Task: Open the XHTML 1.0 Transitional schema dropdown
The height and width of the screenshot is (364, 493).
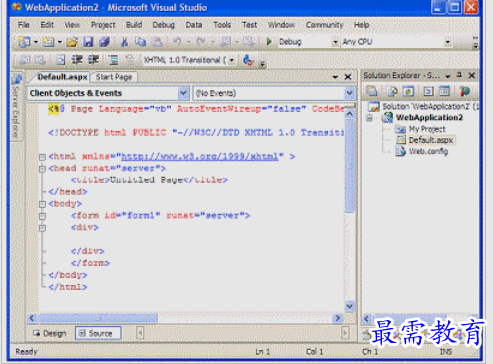Action: (231, 60)
